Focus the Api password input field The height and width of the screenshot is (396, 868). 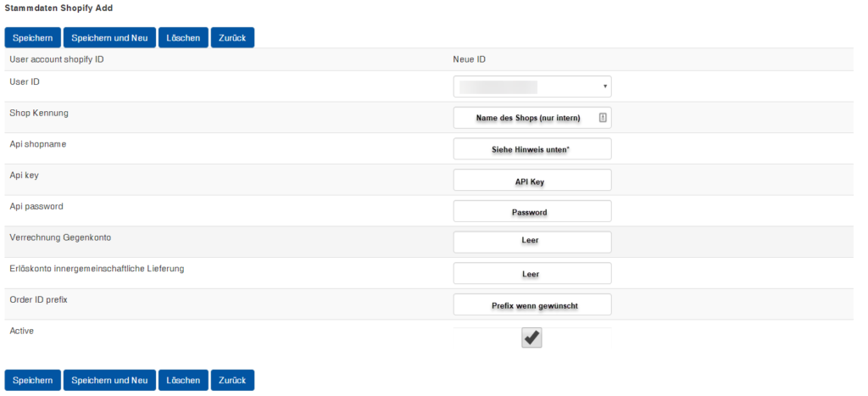coord(532,211)
